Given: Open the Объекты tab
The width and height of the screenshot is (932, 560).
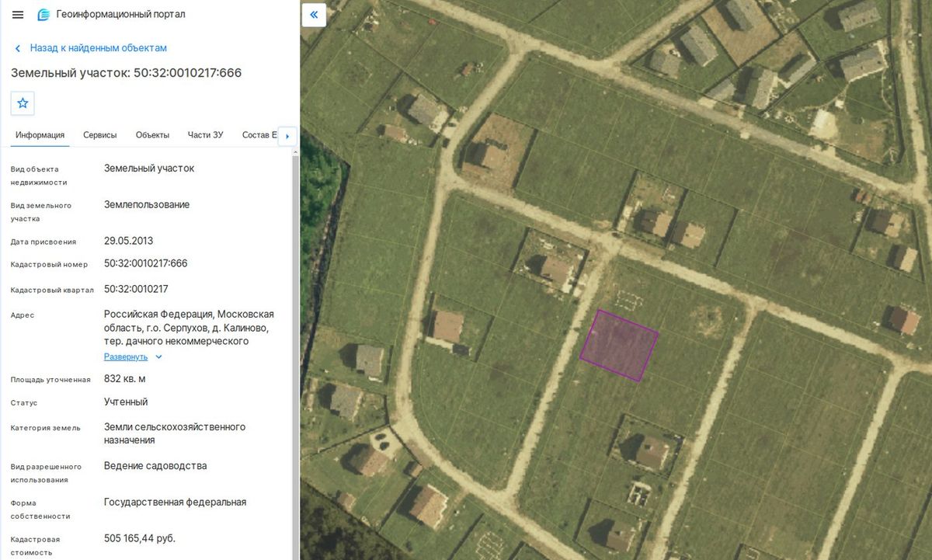Looking at the screenshot, I should point(152,135).
